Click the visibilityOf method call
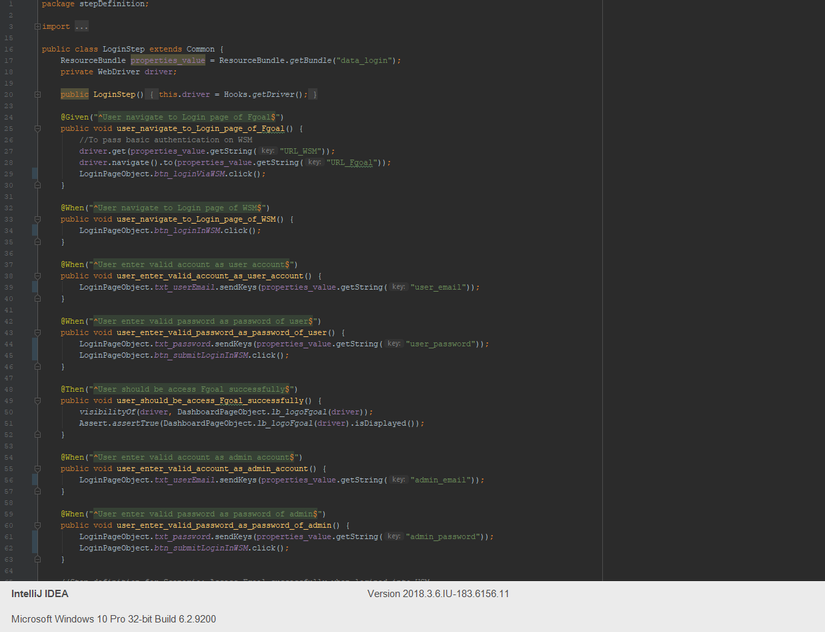 coord(107,412)
